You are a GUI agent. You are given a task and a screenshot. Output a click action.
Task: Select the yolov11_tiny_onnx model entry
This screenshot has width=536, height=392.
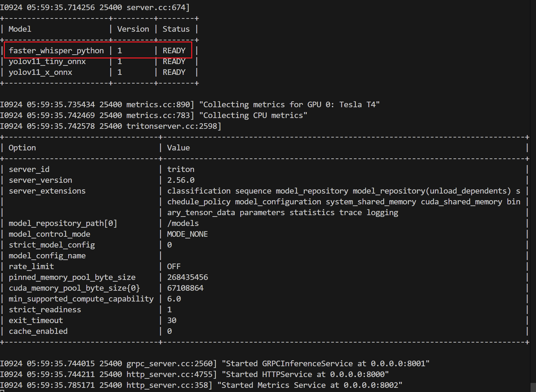coord(47,62)
